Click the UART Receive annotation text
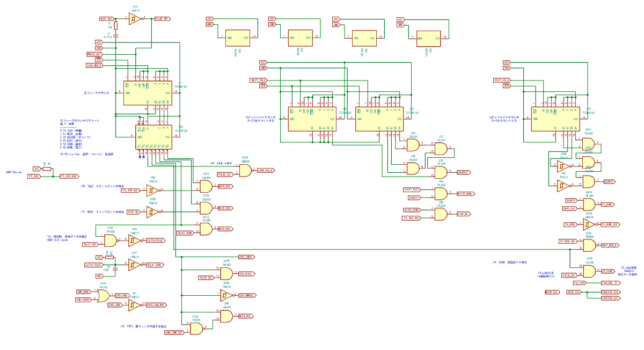The image size is (644, 350). tap(13, 172)
